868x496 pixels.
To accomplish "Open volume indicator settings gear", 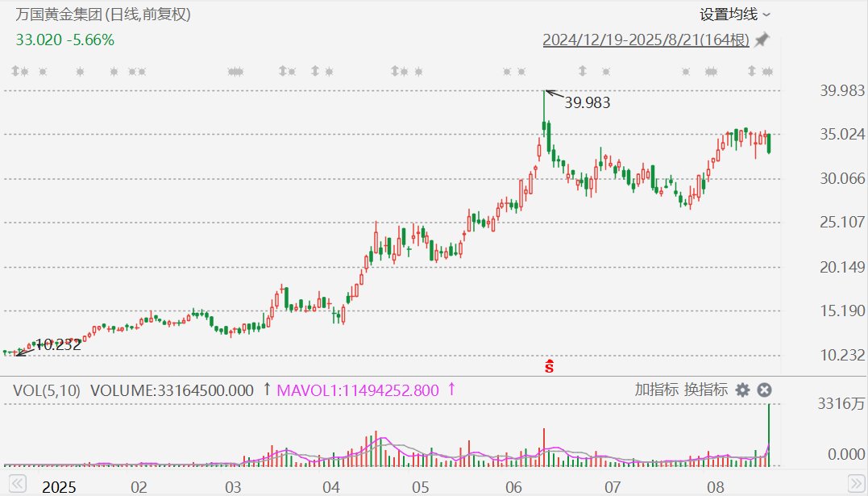I will tap(742, 390).
